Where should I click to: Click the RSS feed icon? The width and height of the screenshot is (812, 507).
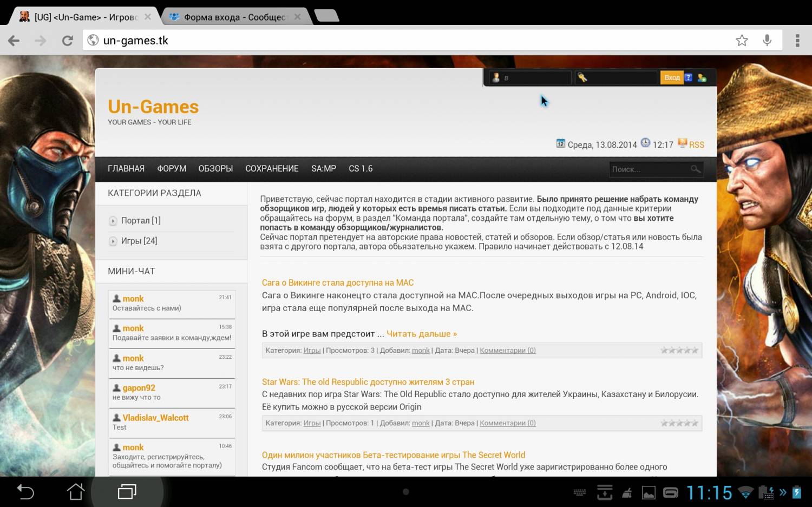(683, 144)
